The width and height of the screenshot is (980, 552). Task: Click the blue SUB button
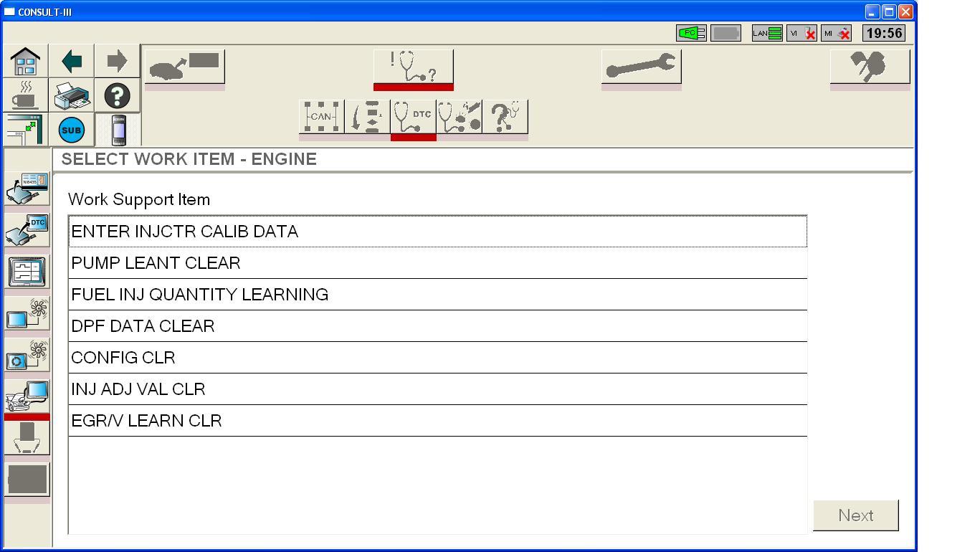click(72, 130)
